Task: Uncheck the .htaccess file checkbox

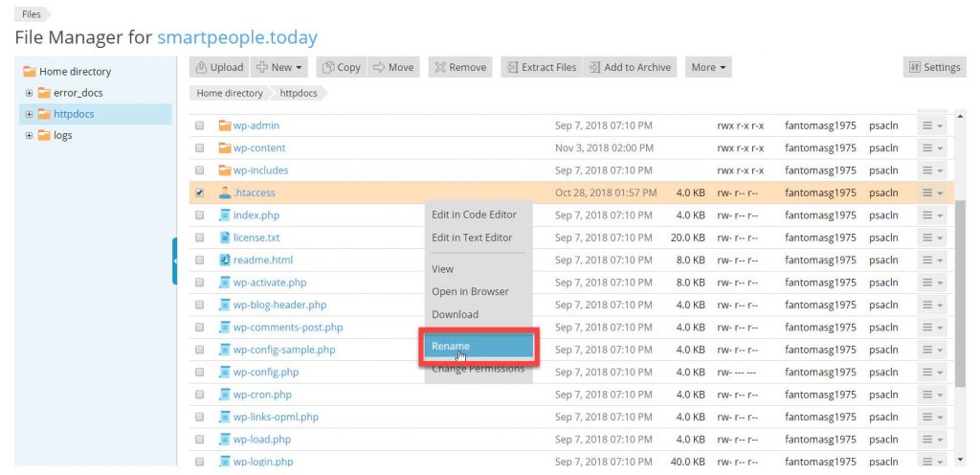Action: click(x=200, y=192)
